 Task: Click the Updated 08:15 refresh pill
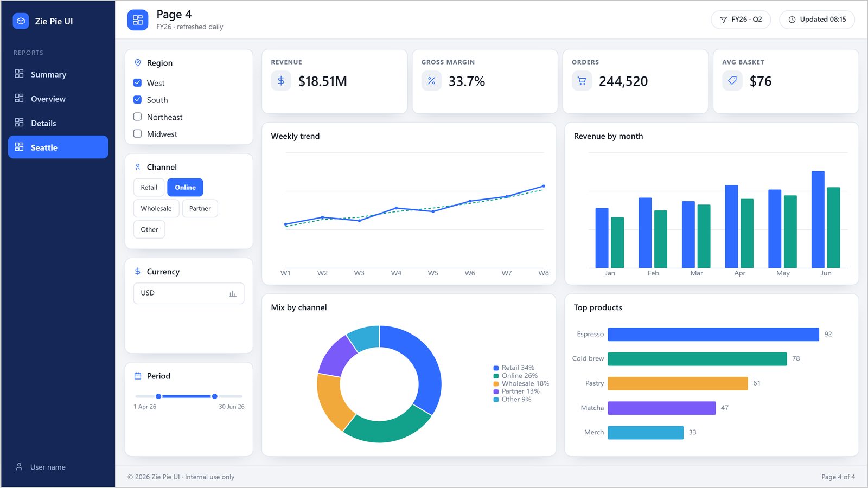click(x=817, y=20)
